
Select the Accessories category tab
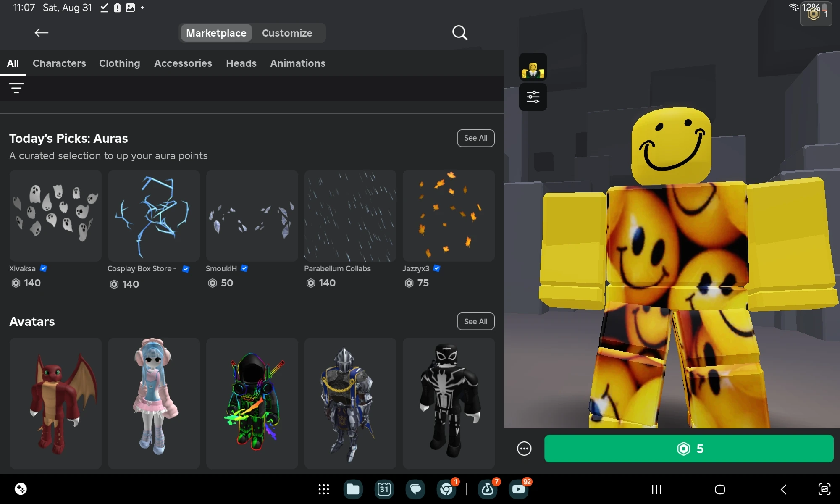(x=183, y=63)
